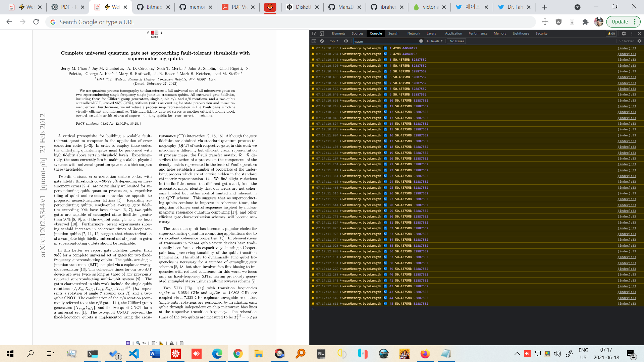Clear the 'wasm' filter text

[x=421, y=41]
